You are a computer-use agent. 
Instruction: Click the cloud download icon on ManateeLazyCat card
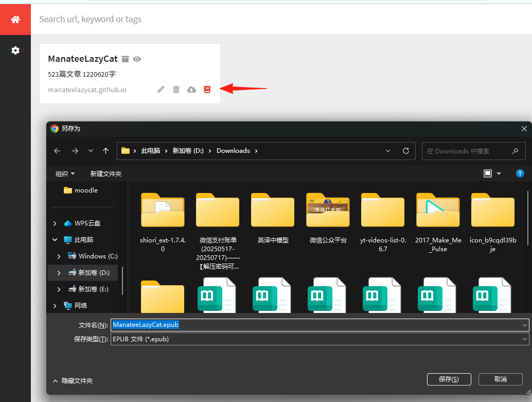(192, 89)
